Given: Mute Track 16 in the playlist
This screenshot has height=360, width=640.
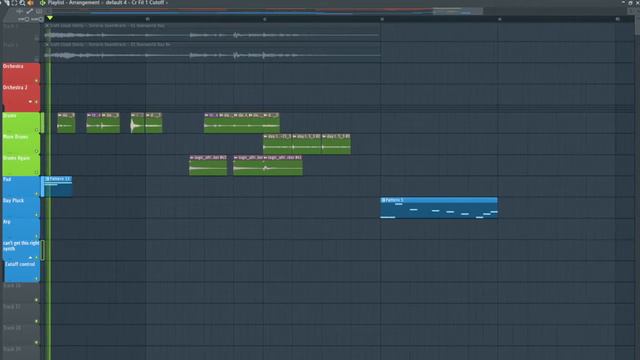Looking at the screenshot, I should (36, 300).
